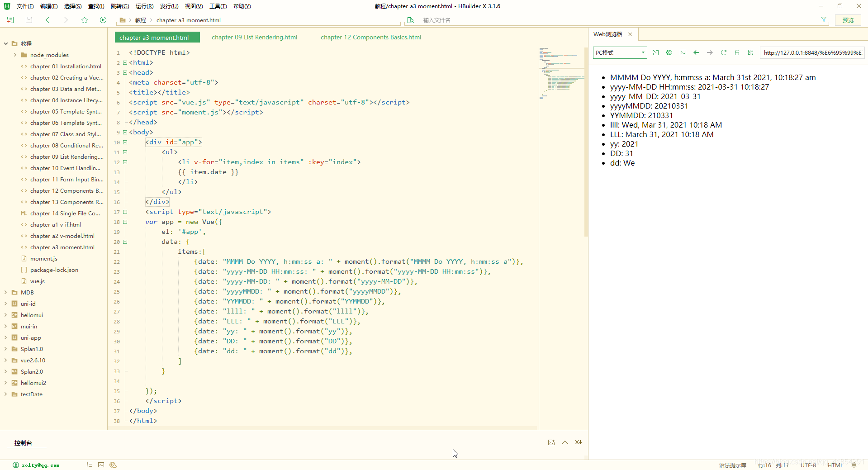The width and height of the screenshot is (868, 470).
Task: Switch to chapter 12 Components Basics.html tab
Action: click(371, 38)
